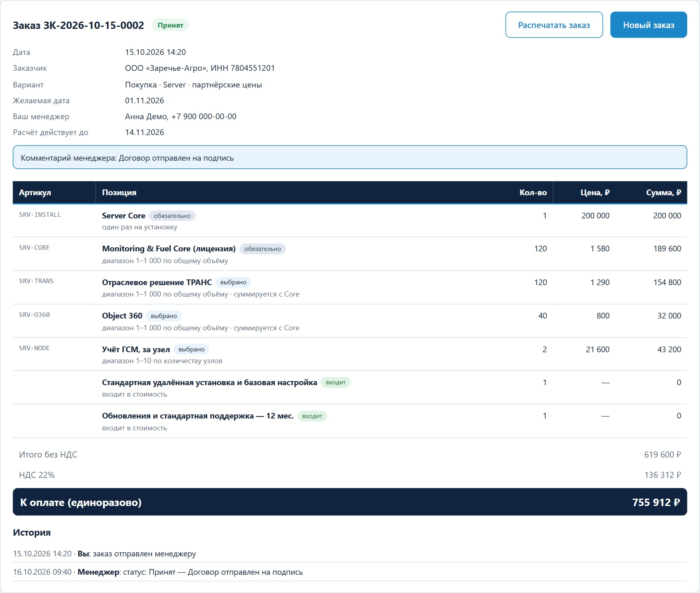Click 'Учёт ГСМ, за узел' position
The width and height of the screenshot is (700, 593).
[136, 349]
